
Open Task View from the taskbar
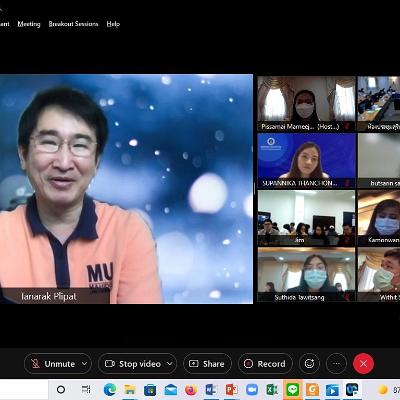[86, 389]
